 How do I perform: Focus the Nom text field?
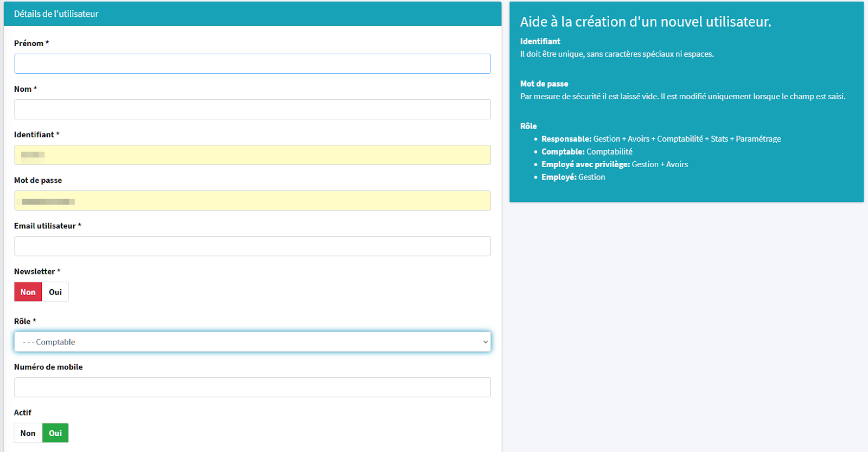[x=252, y=109]
